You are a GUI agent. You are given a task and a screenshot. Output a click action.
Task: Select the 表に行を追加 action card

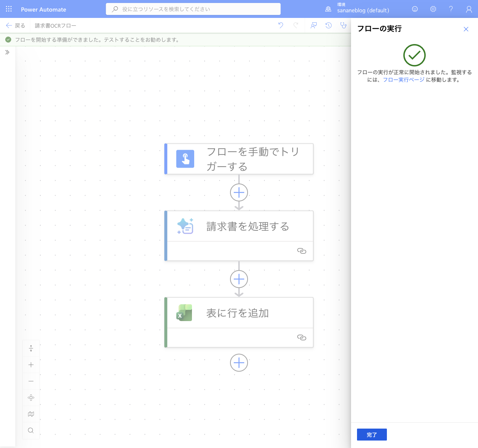click(x=239, y=323)
